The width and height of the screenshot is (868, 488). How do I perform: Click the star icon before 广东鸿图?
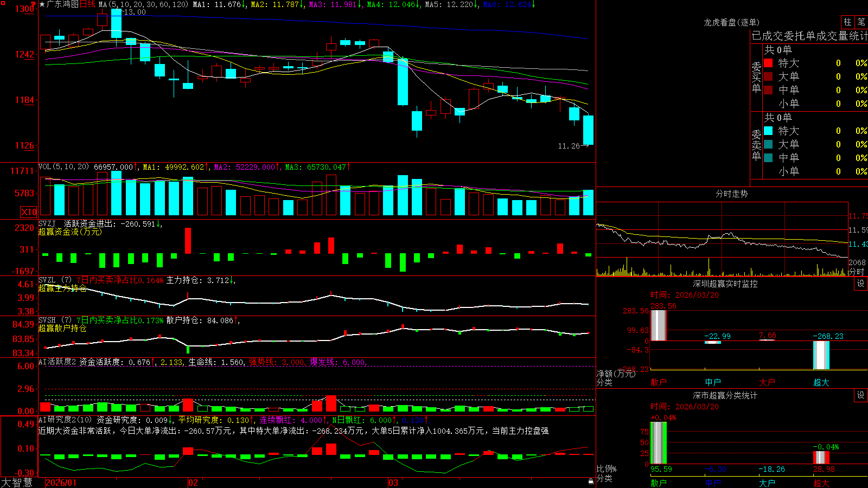click(x=42, y=4)
